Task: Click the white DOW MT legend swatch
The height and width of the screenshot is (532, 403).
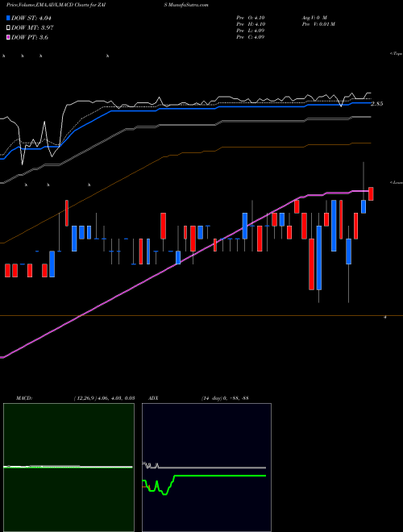Action: coord(9,28)
